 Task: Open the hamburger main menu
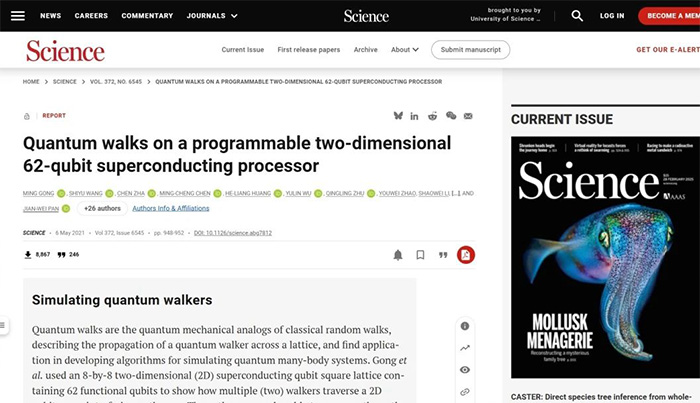coord(18,16)
